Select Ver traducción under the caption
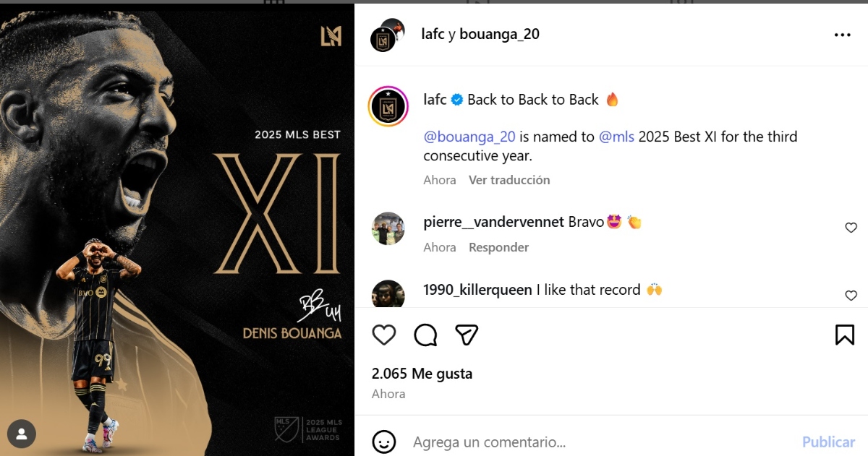This screenshot has width=868, height=456. 509,180
